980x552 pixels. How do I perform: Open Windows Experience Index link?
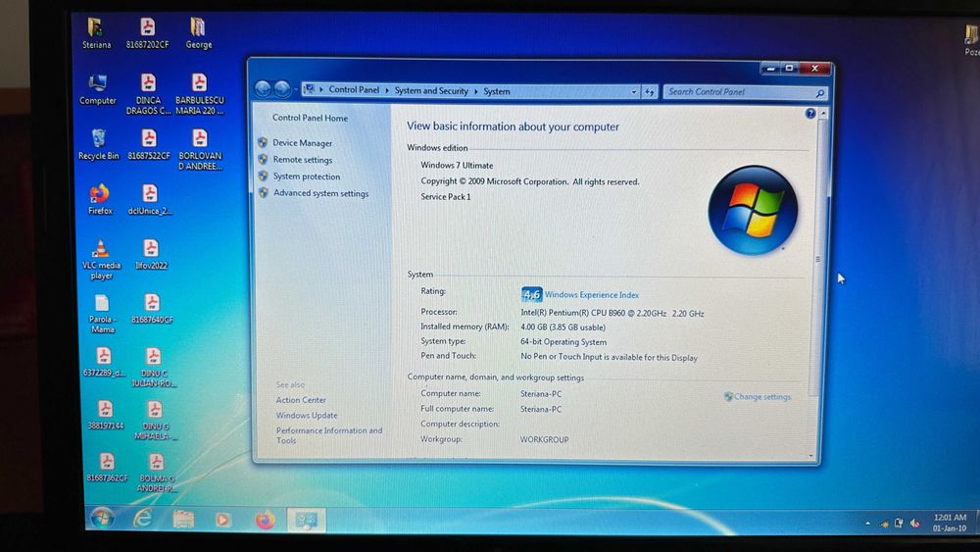coord(591,294)
